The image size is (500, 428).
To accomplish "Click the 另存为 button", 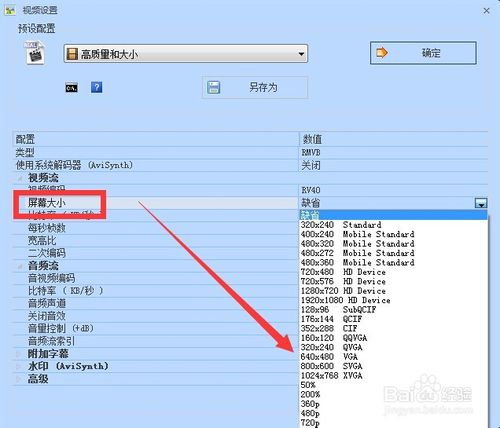I will (x=255, y=88).
